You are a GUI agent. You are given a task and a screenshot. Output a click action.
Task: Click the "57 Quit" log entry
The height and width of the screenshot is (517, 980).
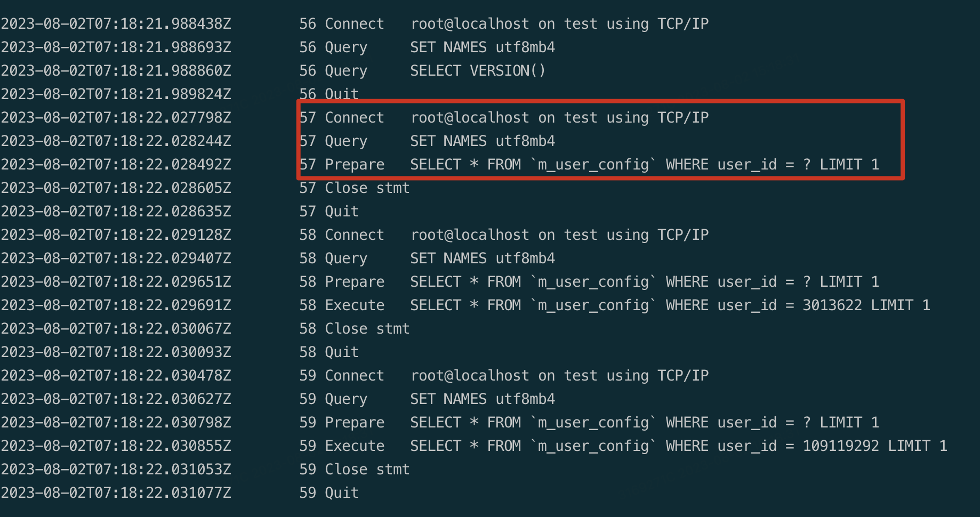(x=328, y=212)
